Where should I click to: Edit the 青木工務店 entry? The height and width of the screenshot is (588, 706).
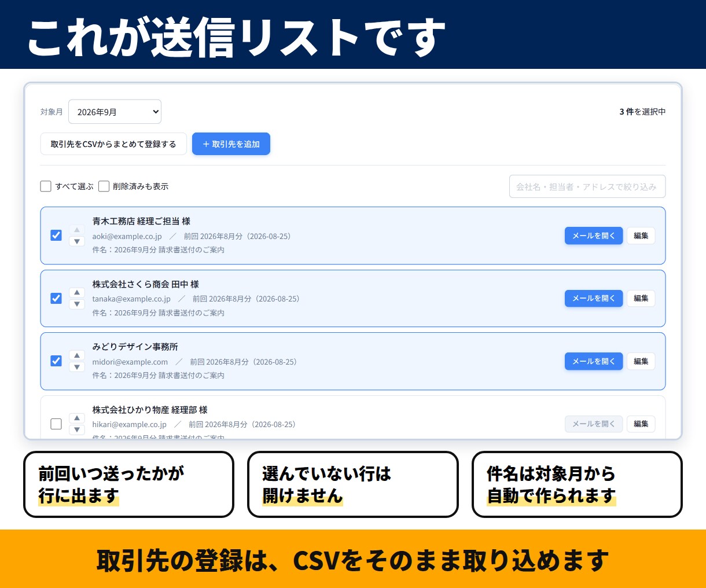coord(641,236)
